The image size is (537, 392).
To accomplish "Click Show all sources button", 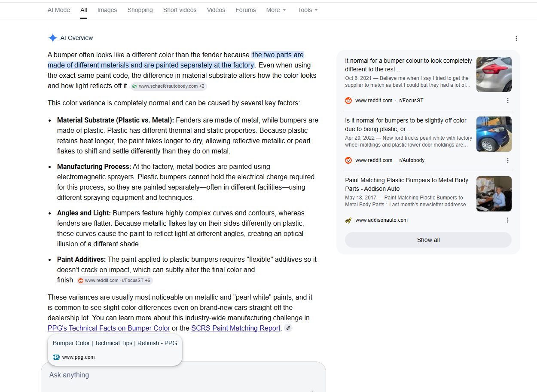I will click(x=428, y=240).
